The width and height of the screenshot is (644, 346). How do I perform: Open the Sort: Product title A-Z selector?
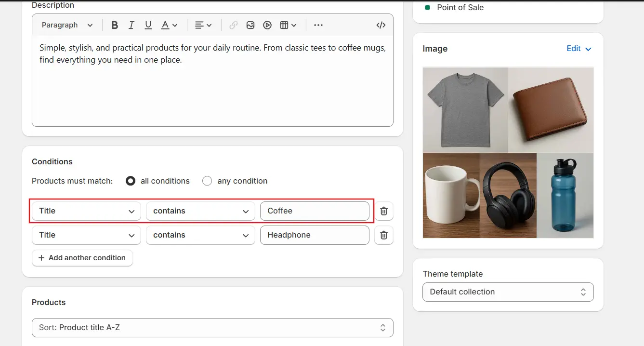(212, 328)
